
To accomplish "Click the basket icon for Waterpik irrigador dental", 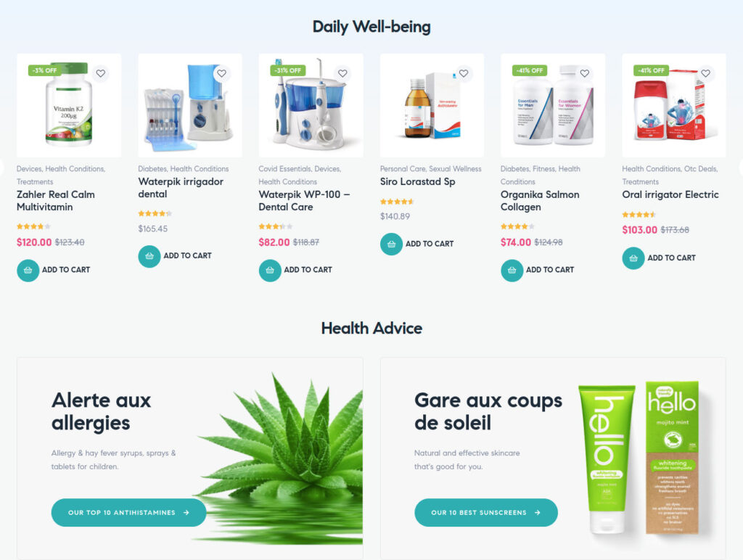I will (149, 256).
